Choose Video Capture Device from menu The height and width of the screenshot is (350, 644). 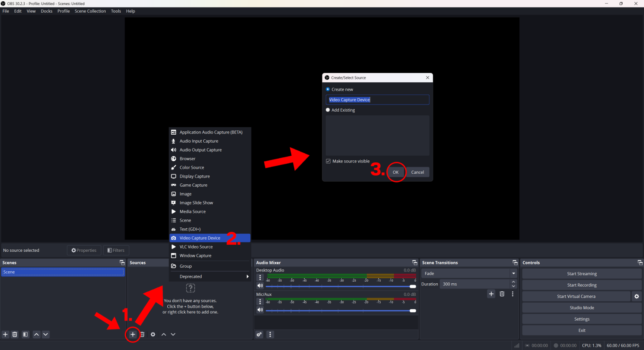coord(200,238)
